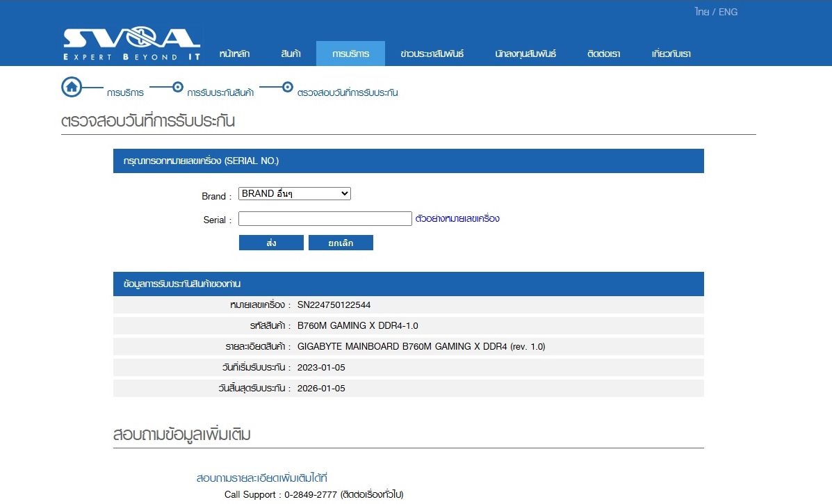
Task: Click the Call Support phone number line
Action: 313,494
